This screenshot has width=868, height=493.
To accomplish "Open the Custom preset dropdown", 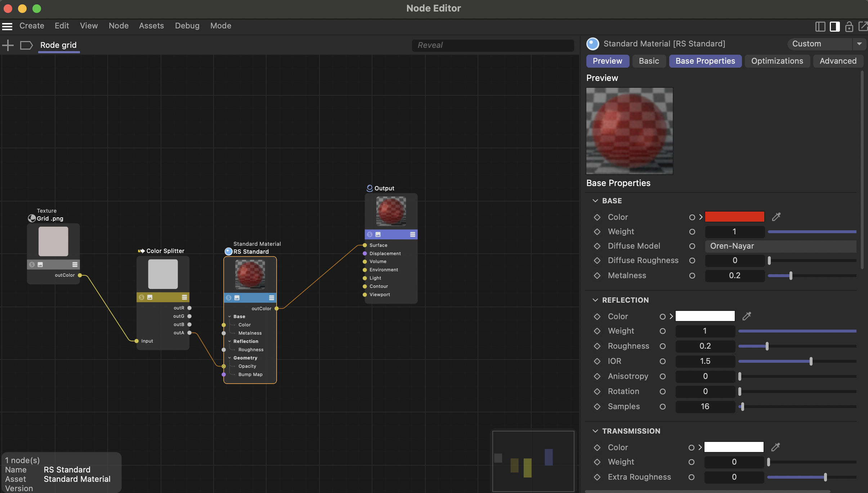I will pyautogui.click(x=859, y=44).
